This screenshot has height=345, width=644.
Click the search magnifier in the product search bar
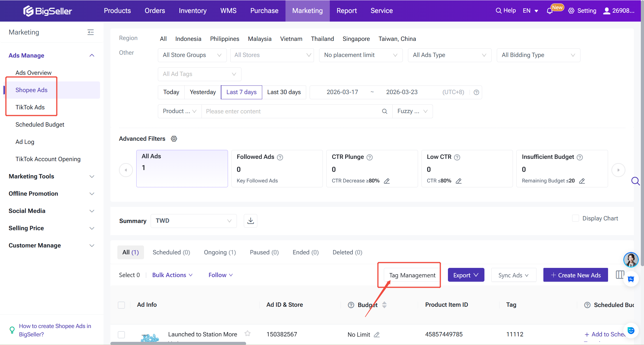point(385,111)
